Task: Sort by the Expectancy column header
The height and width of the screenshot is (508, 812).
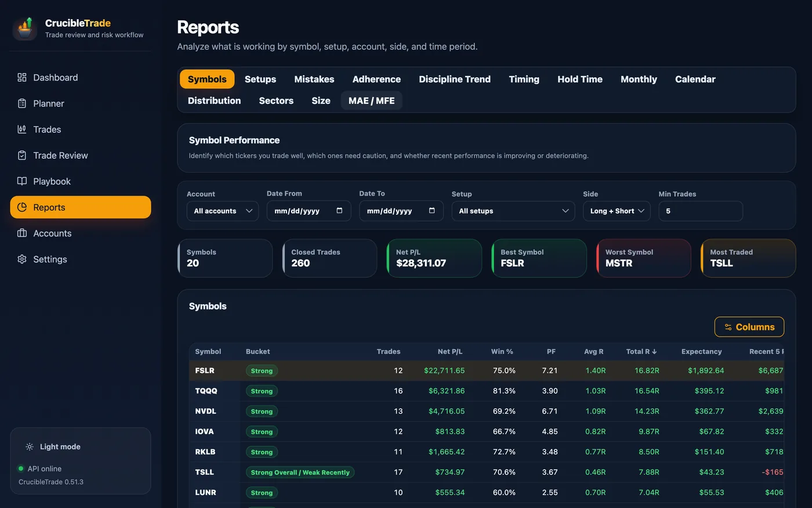Action: click(x=701, y=351)
